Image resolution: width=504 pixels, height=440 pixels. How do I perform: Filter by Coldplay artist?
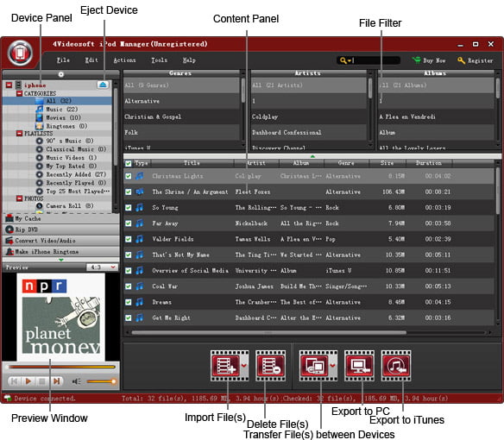tap(309, 116)
